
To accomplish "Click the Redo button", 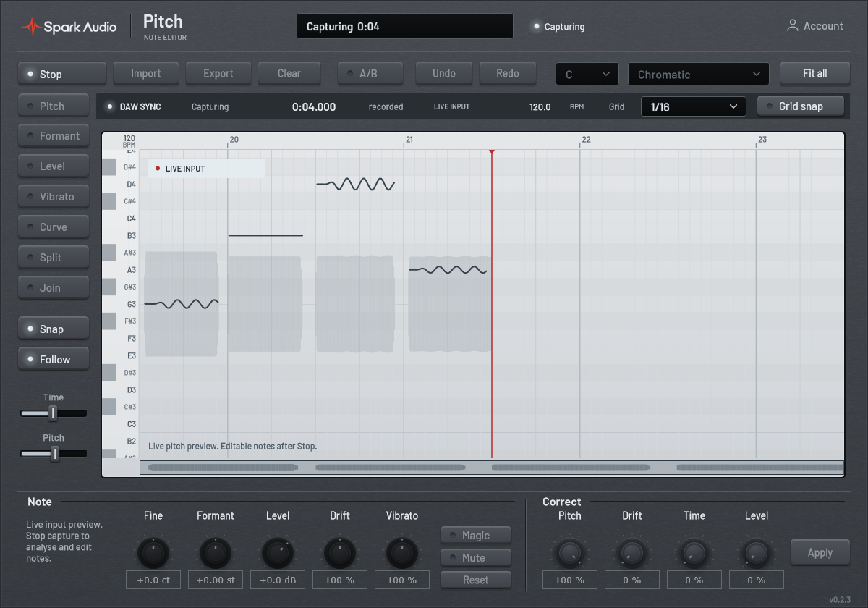I will click(508, 73).
